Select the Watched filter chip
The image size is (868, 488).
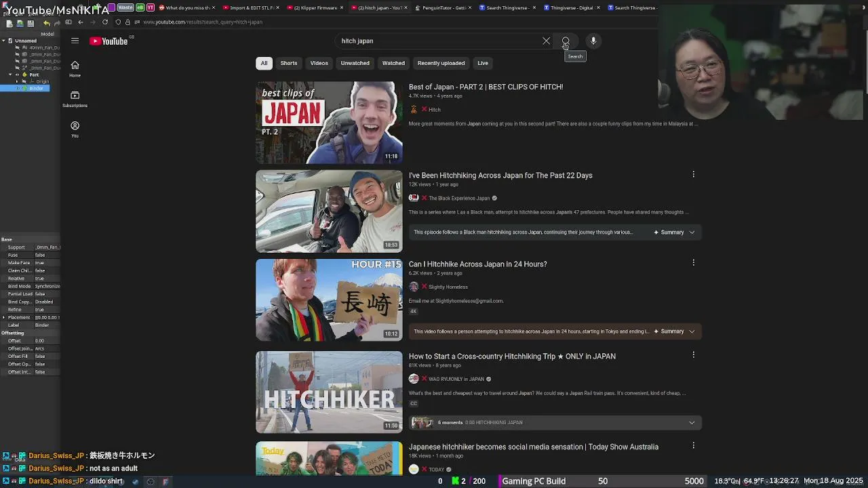click(393, 63)
